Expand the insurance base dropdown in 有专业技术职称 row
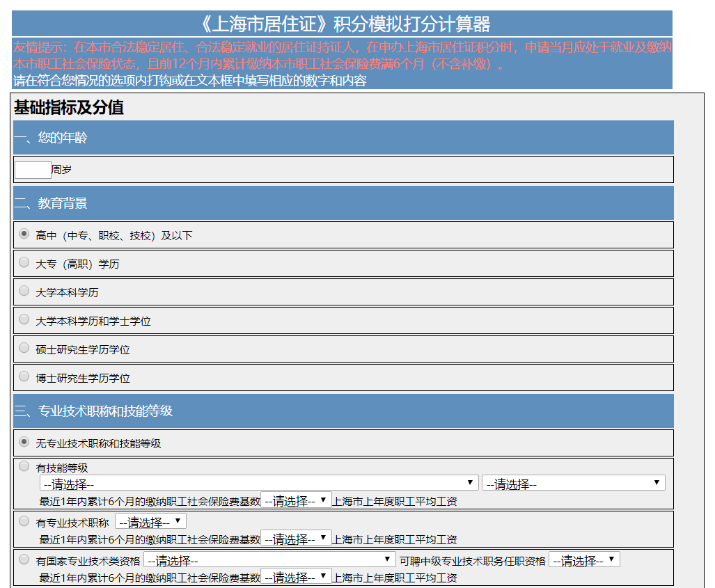This screenshot has width=715, height=588. (296, 539)
